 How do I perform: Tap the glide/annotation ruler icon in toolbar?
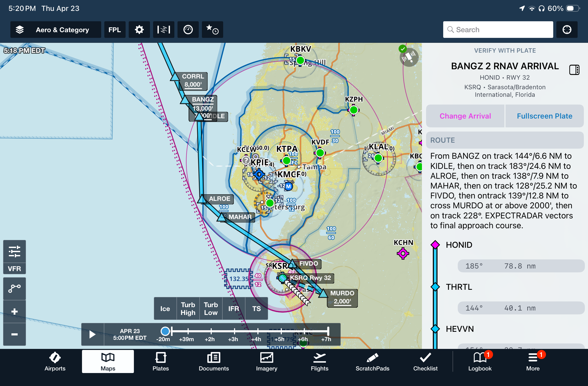pos(163,30)
